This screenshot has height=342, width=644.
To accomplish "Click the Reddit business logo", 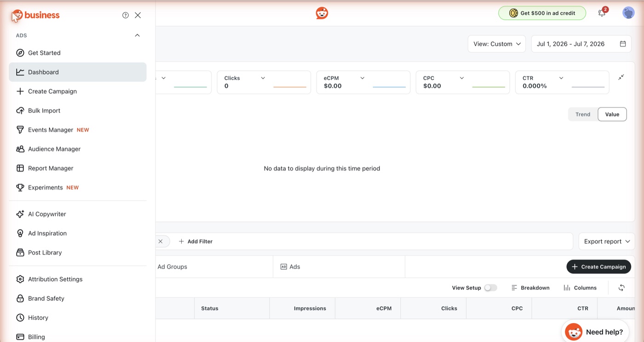I will point(36,16).
